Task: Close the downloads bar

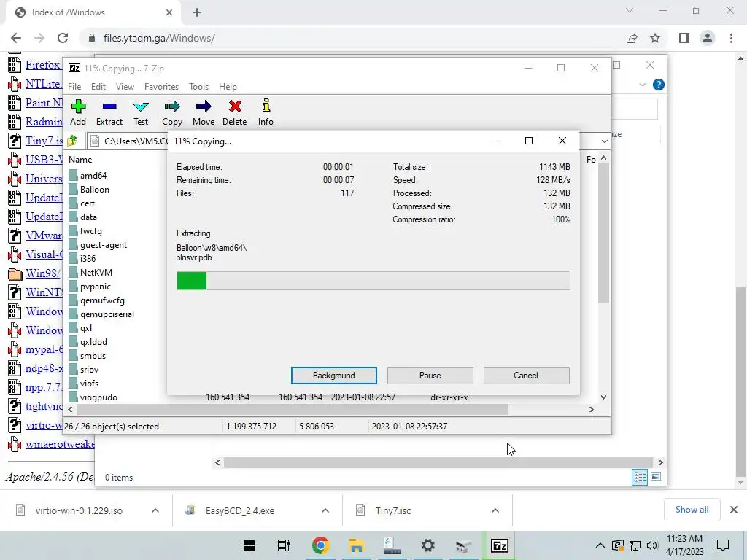Action: 734,510
